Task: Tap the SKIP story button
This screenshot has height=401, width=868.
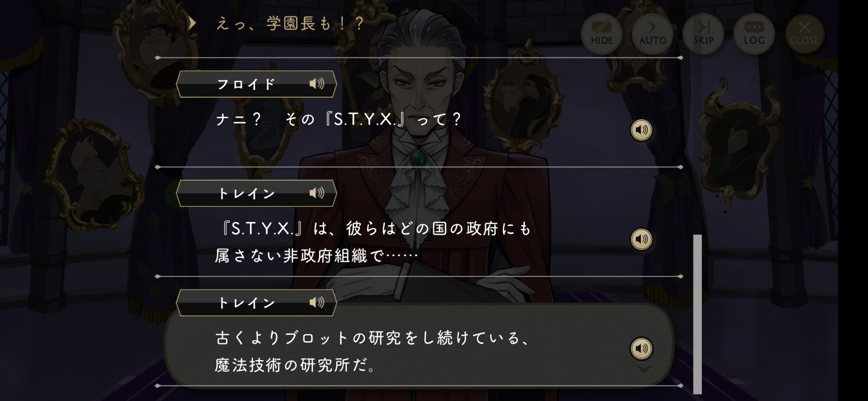Action: pyautogui.click(x=703, y=34)
